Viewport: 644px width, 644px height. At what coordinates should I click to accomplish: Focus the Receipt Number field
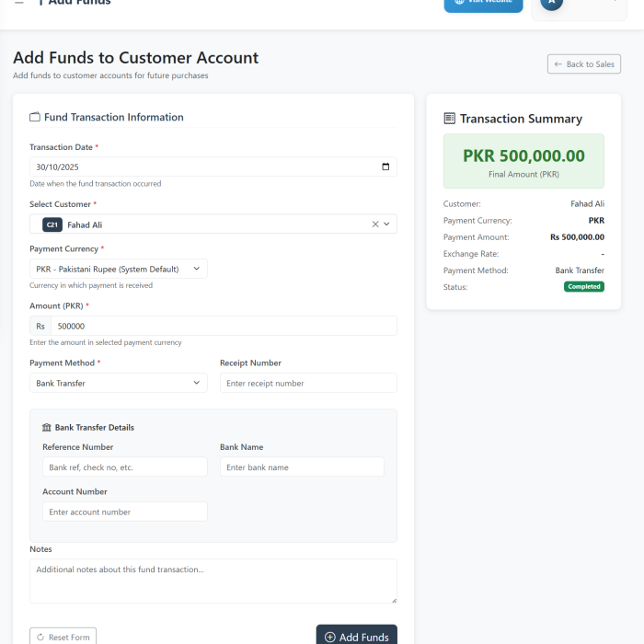tap(308, 383)
